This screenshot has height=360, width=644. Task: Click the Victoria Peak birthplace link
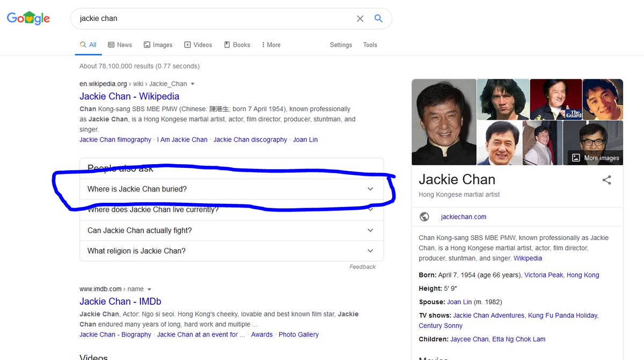pos(544,275)
